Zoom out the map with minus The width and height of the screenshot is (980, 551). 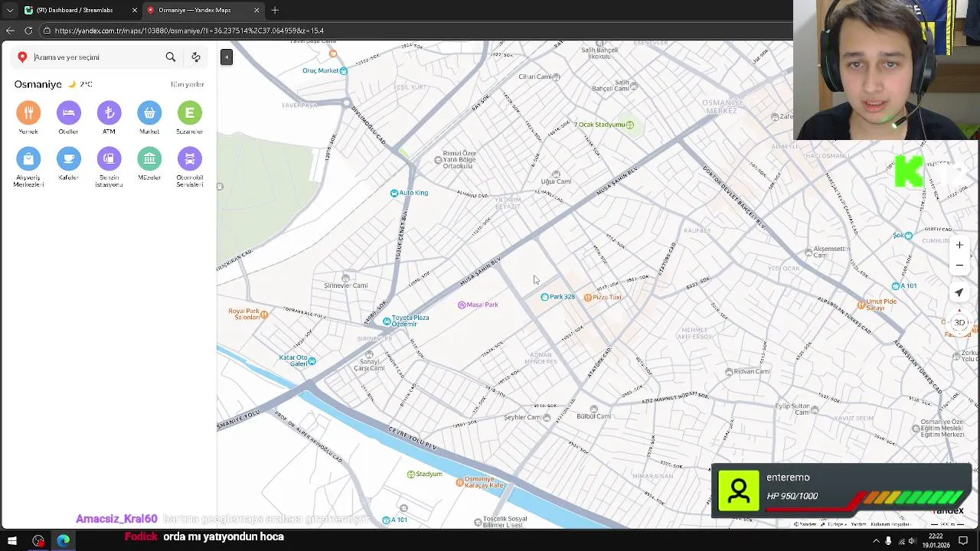tap(959, 265)
